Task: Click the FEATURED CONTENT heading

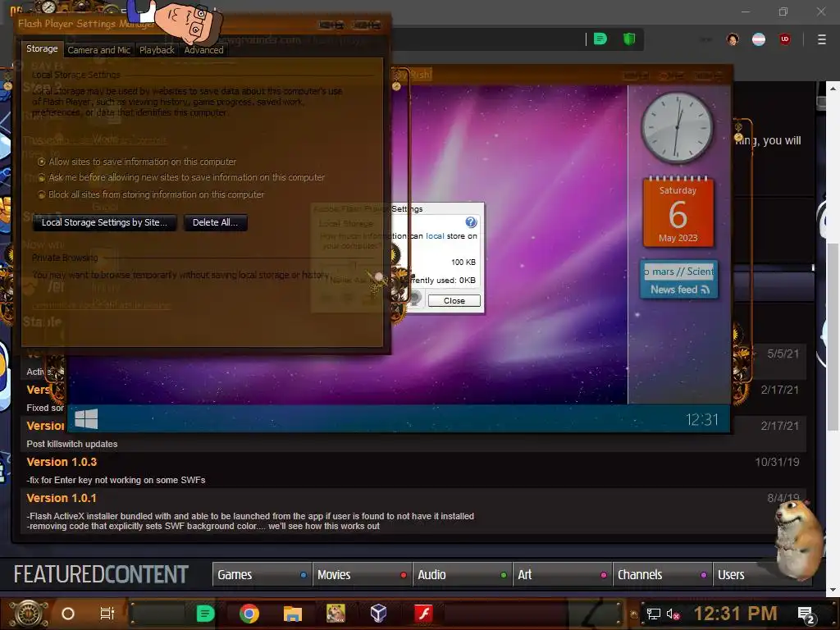Action: click(101, 574)
